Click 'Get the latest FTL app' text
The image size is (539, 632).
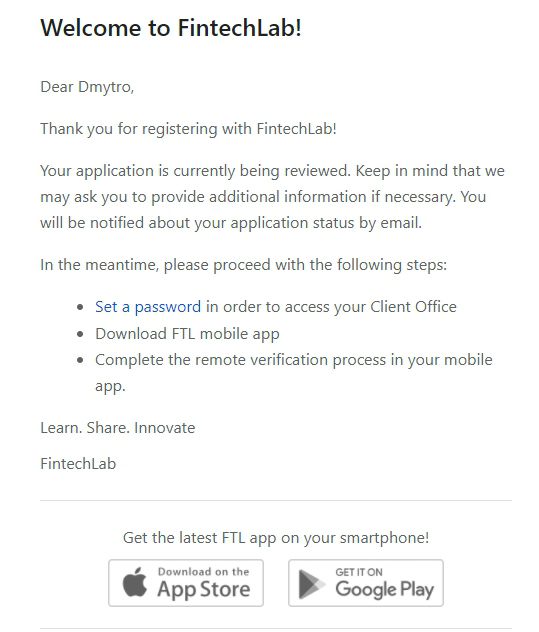click(x=276, y=538)
